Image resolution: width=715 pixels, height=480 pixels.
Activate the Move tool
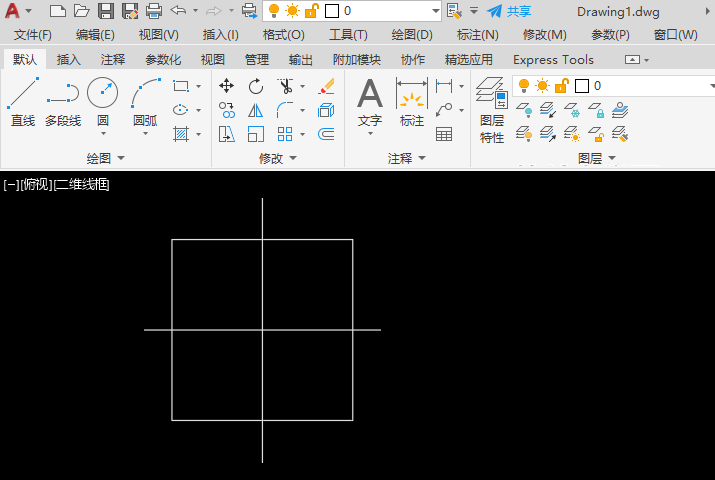click(x=227, y=86)
